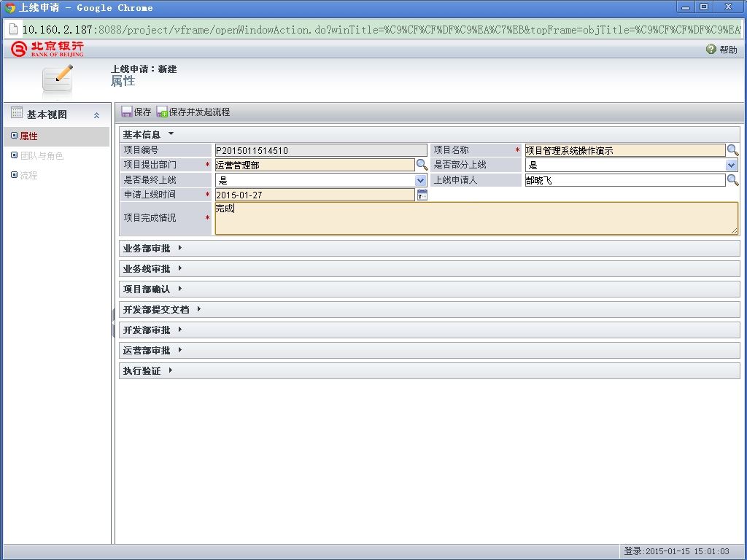Collapse the 基本信息 section
Screen dimensions: 747x560
click(x=171, y=134)
